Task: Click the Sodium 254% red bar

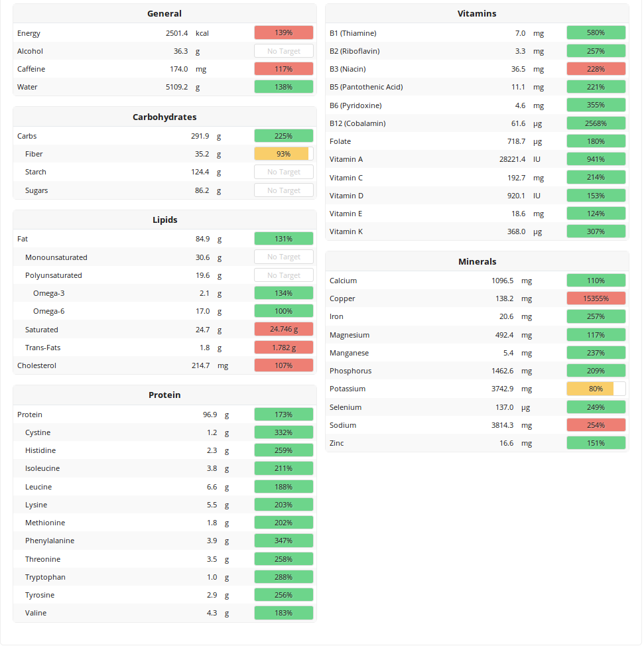Action: point(596,425)
